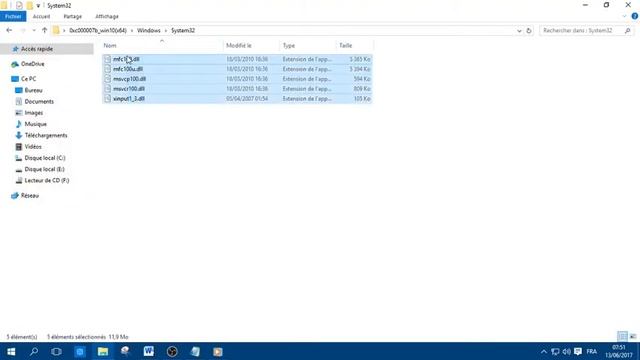Refresh the System32 folder view
Image resolution: width=640 pixels, height=360 pixels.
click(x=529, y=31)
